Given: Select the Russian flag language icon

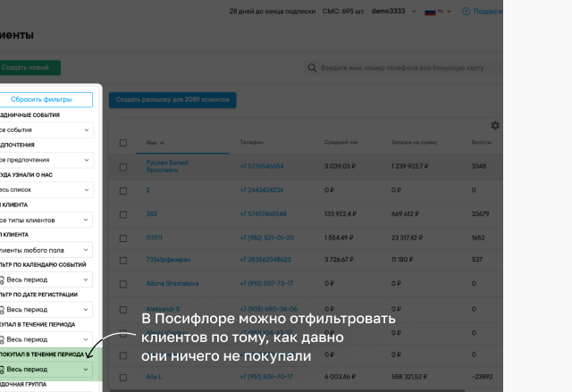Looking at the screenshot, I should 431,12.
